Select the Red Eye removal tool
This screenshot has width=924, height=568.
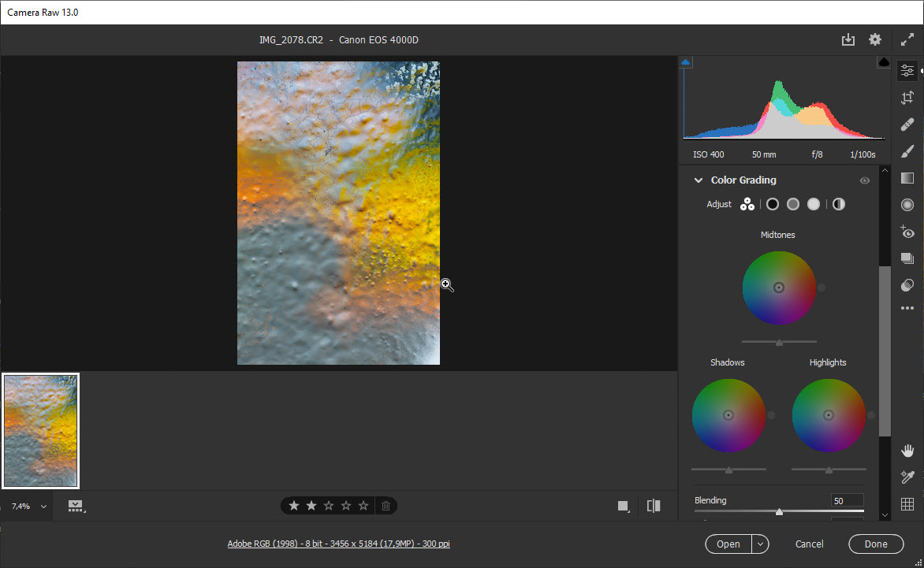[907, 232]
